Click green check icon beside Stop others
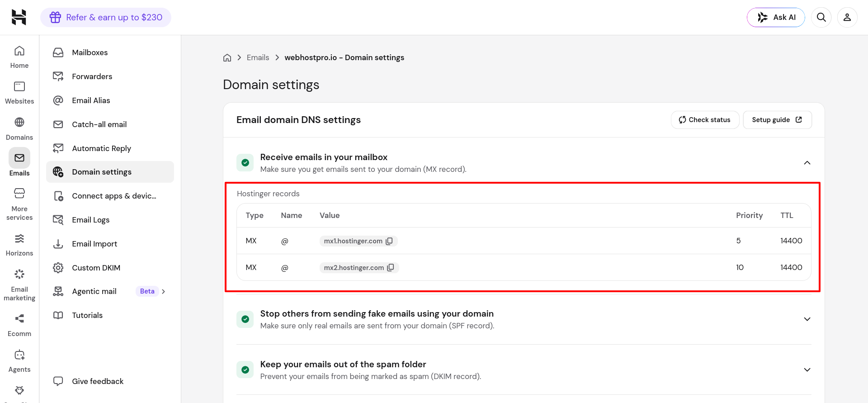 [x=245, y=319]
